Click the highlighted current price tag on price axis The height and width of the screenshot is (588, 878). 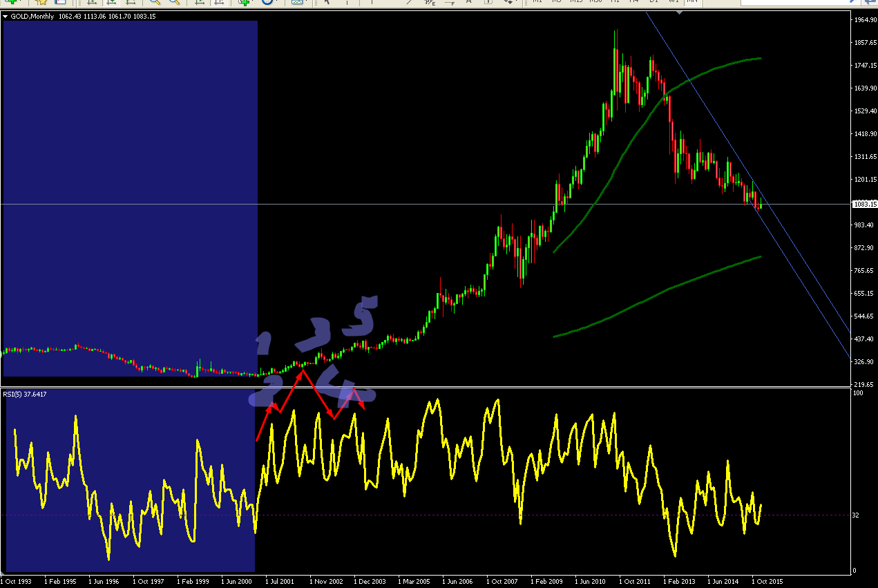click(863, 204)
